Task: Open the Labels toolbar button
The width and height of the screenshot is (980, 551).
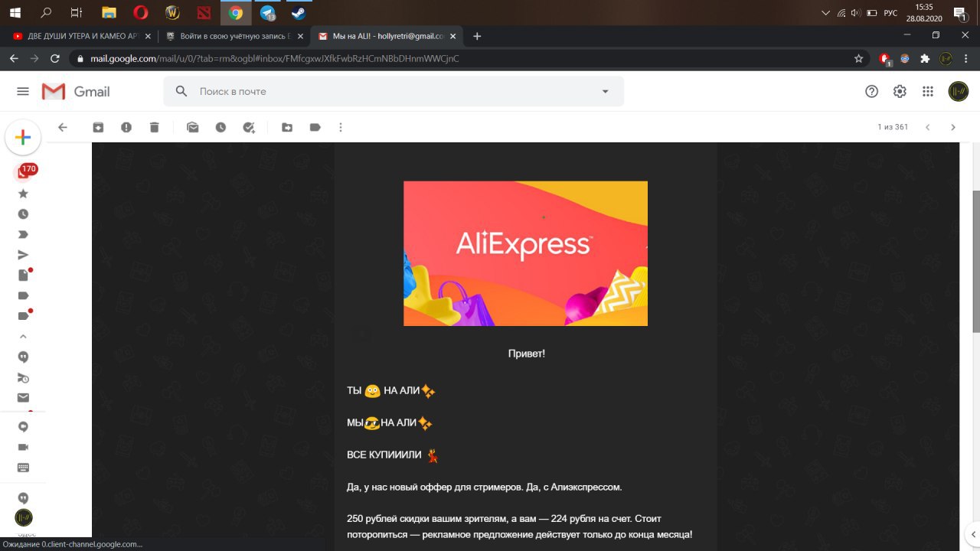Action: [x=315, y=128]
